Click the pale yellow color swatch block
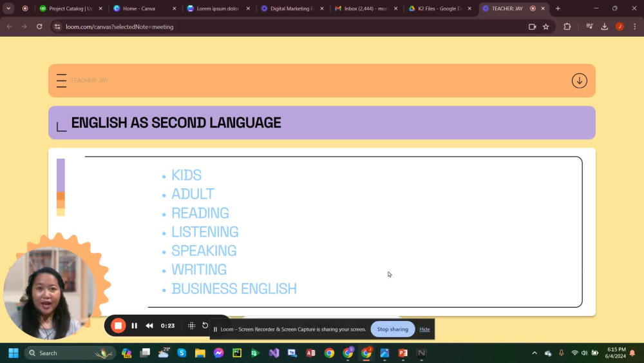The width and height of the screenshot is (644, 363). click(61, 212)
